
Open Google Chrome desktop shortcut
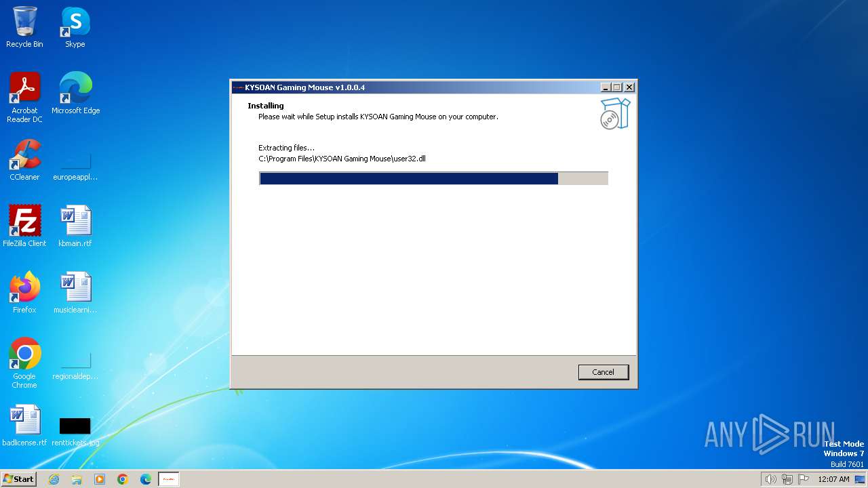coord(24,363)
